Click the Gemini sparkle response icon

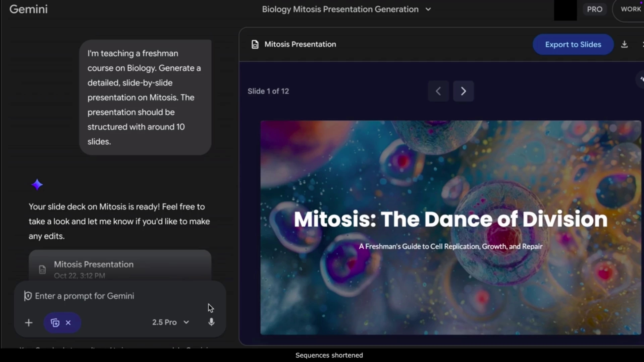coord(37,185)
